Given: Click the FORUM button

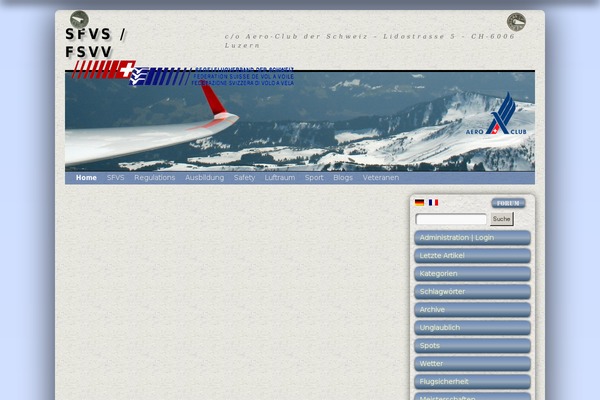Looking at the screenshot, I should pos(508,203).
